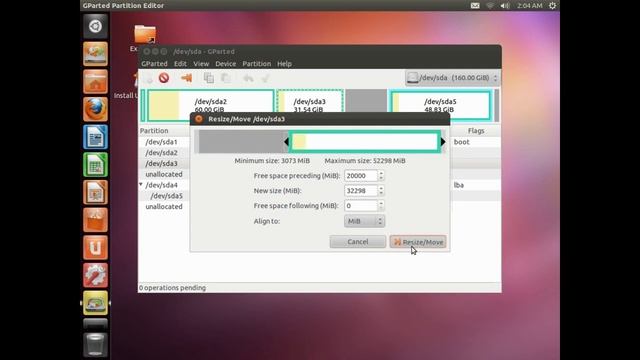The width and height of the screenshot is (640, 360).
Task: Collapse the /dev/sda4 tree expander
Action: (x=141, y=184)
